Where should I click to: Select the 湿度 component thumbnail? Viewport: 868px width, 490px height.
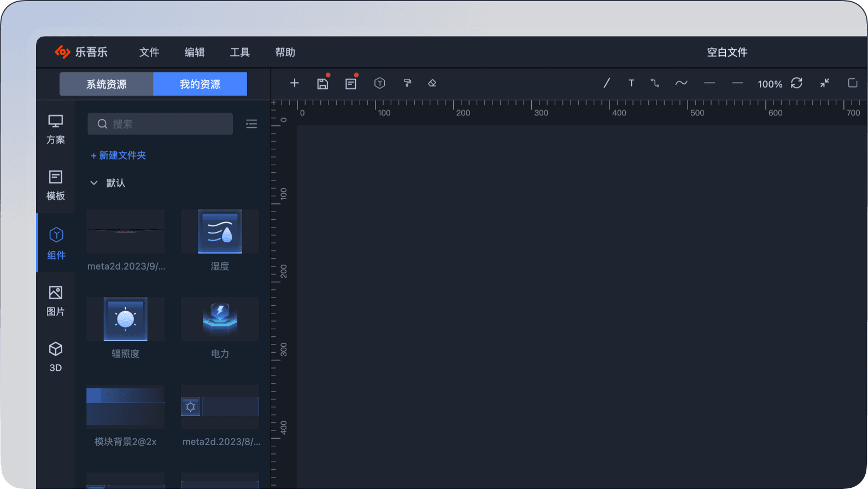tap(220, 231)
